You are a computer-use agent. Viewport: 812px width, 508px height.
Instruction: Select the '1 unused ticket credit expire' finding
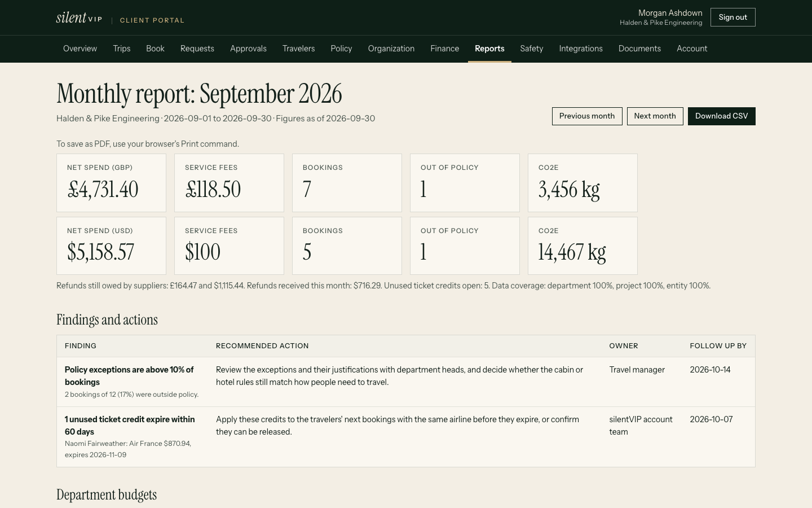pyautogui.click(x=130, y=426)
